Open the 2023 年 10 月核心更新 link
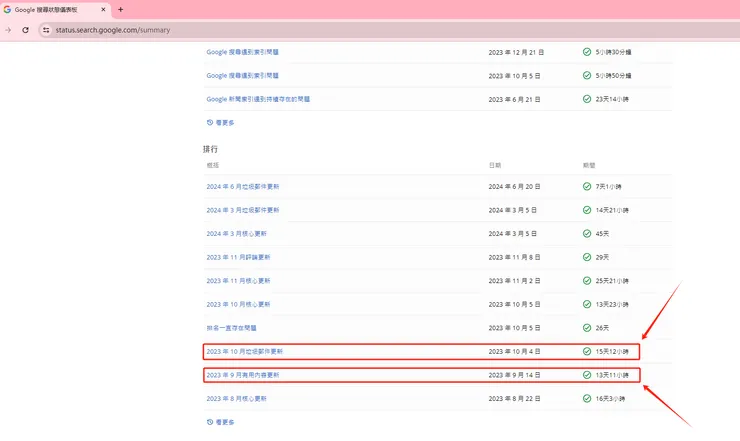Viewport: 740px width, 441px height. (238, 305)
